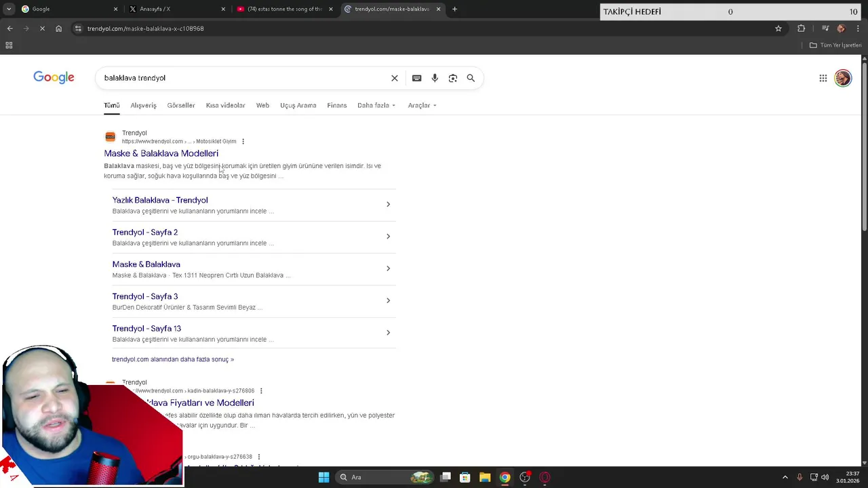Stop loading the current page
Image resolution: width=868 pixels, height=488 pixels.
pos(42,28)
